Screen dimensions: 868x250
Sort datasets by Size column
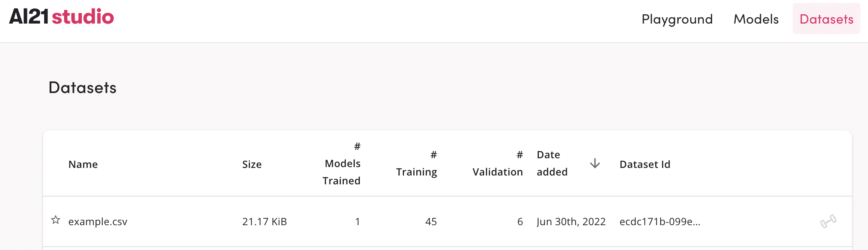(x=252, y=164)
